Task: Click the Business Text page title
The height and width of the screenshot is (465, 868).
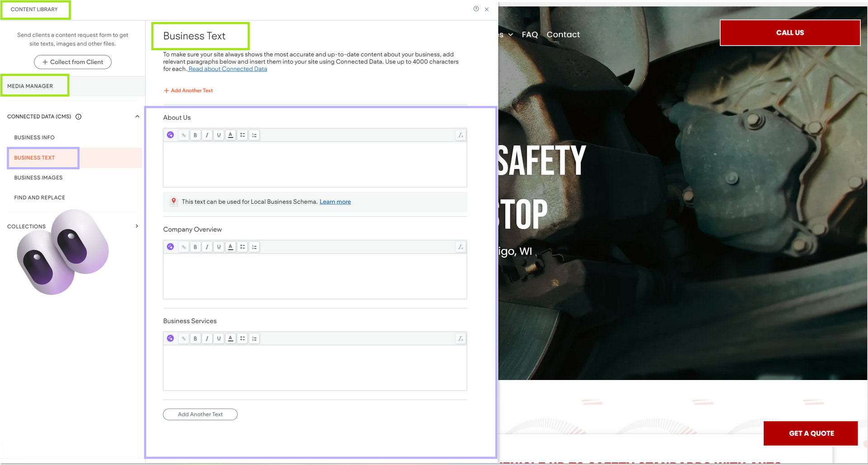Action: (x=194, y=36)
